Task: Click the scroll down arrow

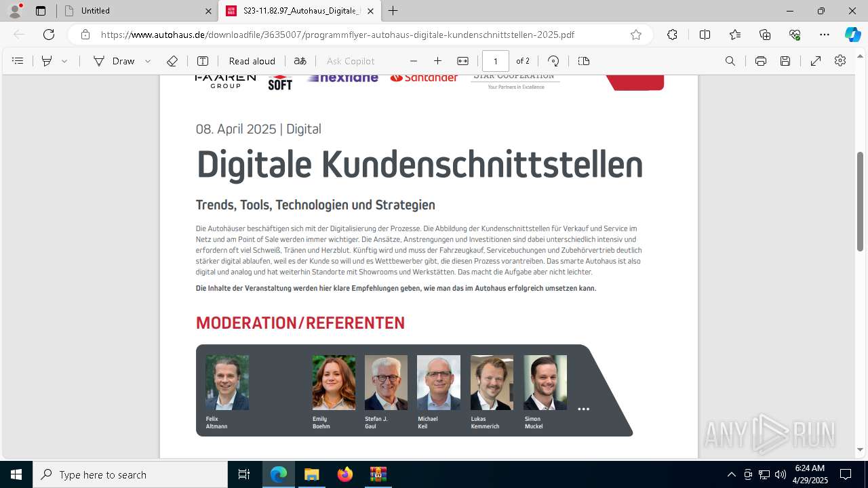Action: click(x=861, y=449)
